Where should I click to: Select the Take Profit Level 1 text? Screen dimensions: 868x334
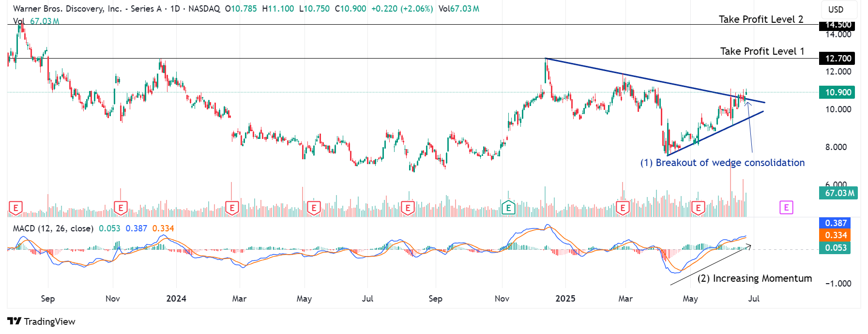pos(762,51)
